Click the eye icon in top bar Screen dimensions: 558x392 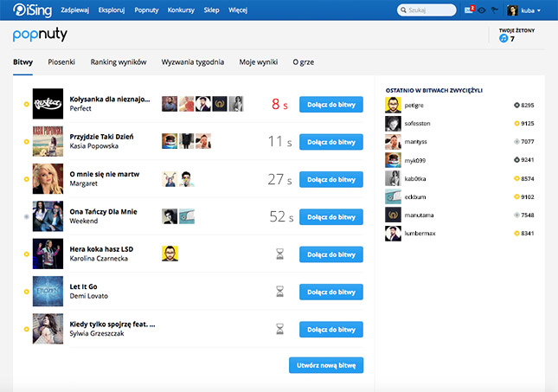481,10
